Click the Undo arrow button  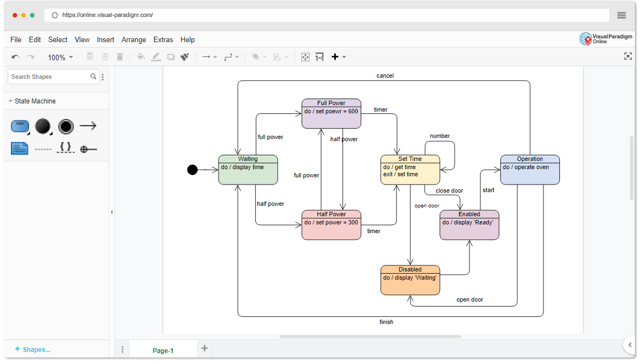(x=15, y=56)
